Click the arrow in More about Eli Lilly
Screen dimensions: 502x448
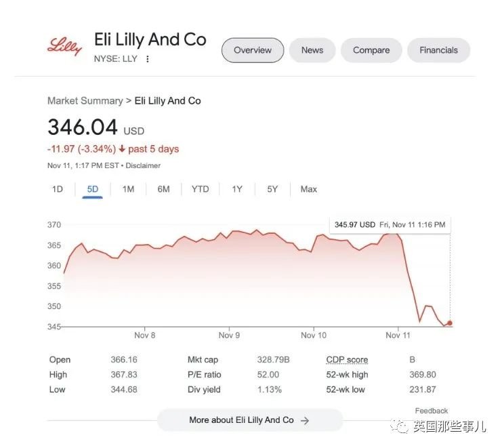(x=305, y=420)
